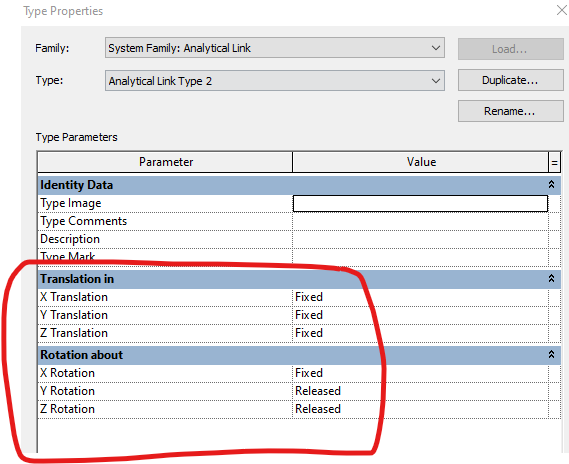This screenshot has width=569, height=464.
Task: Click the Type Comments parameter label
Action: point(83,221)
